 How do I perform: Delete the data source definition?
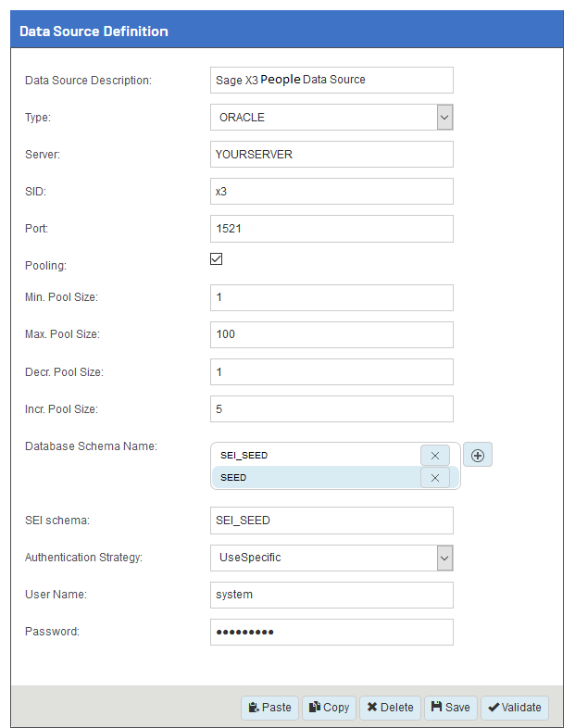[391, 707]
